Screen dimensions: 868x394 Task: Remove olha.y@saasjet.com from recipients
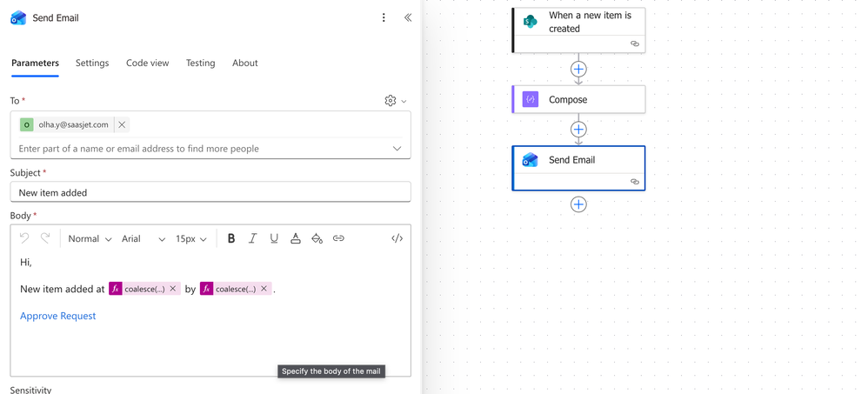(x=122, y=125)
